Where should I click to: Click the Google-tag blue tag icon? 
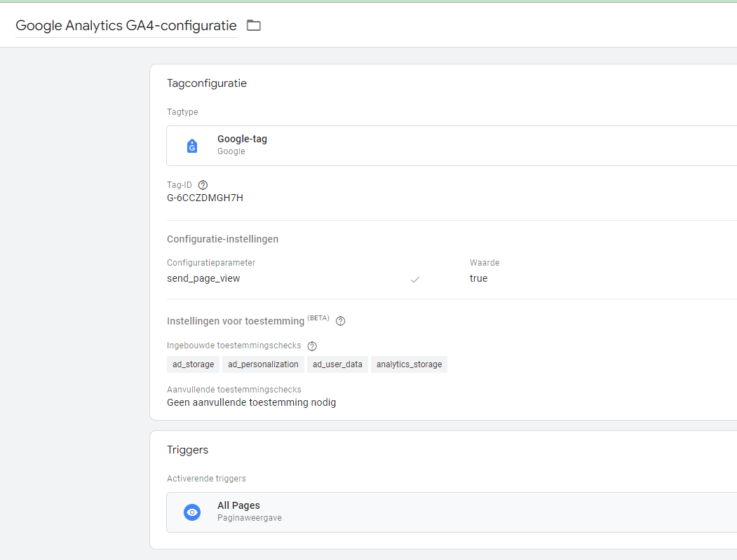coord(192,146)
